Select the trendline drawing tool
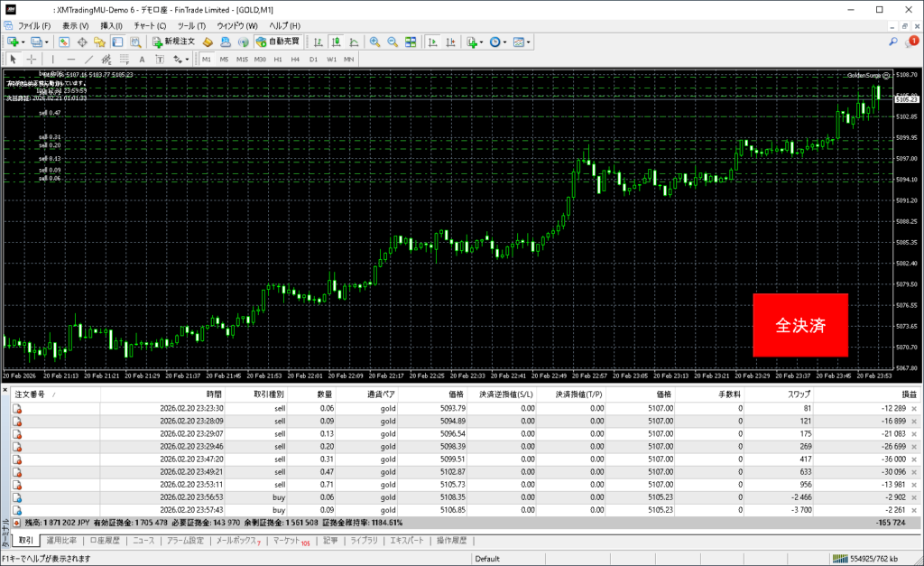Screen dimensions: 924x566 88,60
